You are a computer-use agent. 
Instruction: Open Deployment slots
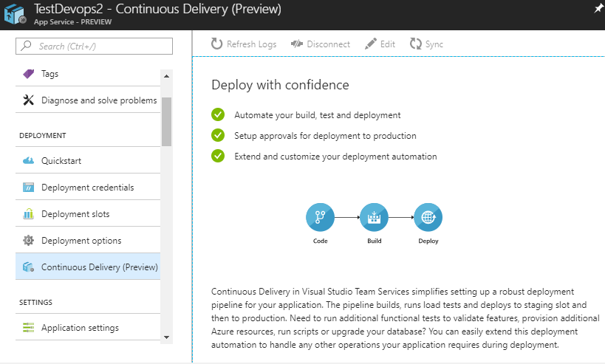[88, 214]
